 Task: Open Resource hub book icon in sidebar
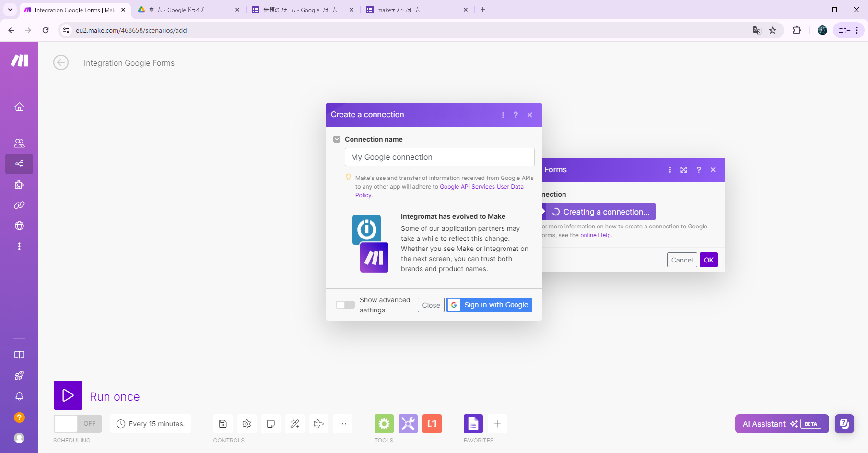(19, 355)
